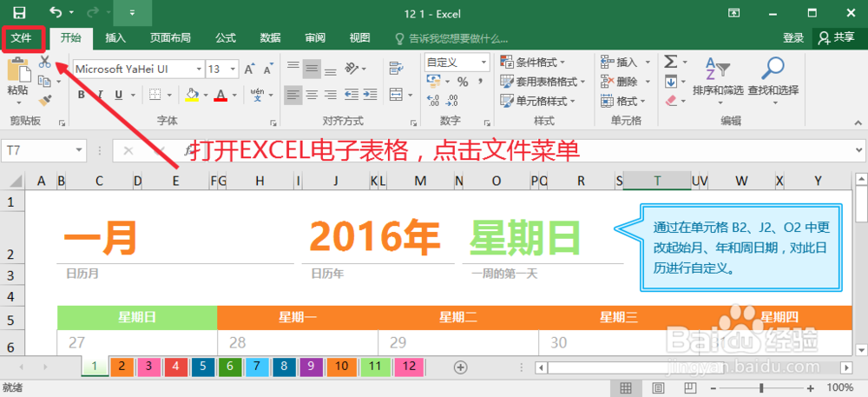Click Merge and Center icon
The image size is (868, 397).
pos(396,95)
